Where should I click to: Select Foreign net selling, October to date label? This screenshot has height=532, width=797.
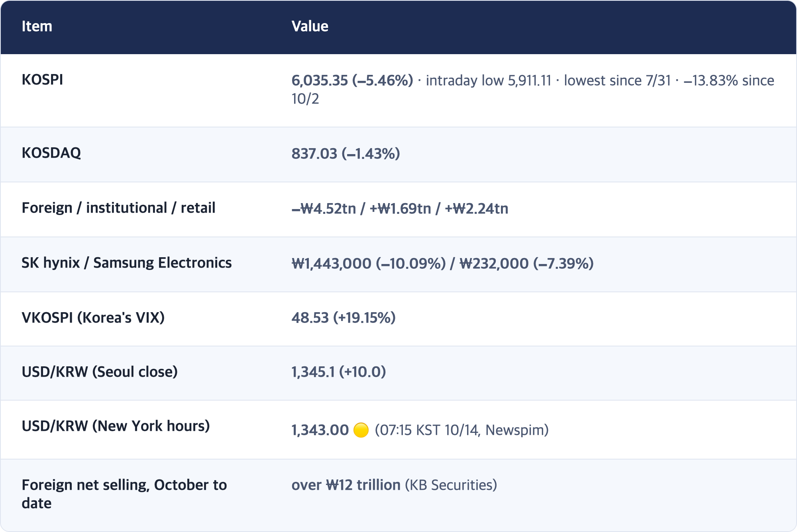pos(124,494)
